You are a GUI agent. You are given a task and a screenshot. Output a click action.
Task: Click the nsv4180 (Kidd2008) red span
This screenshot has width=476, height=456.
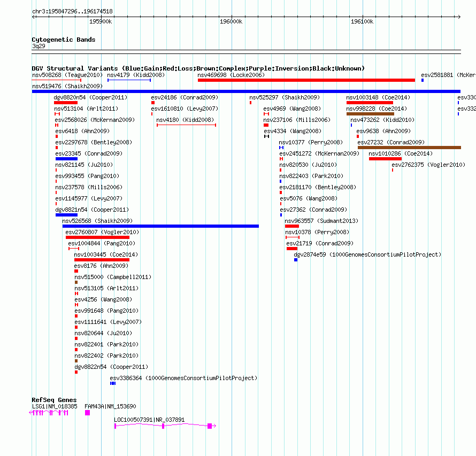click(187, 125)
